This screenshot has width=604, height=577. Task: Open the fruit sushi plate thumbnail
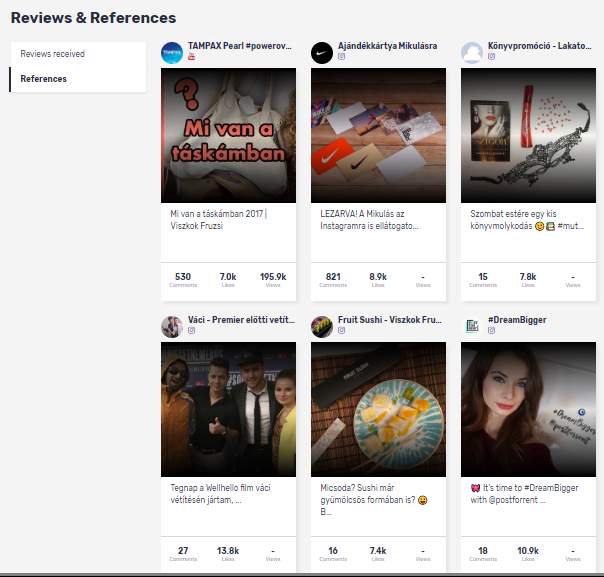378,409
